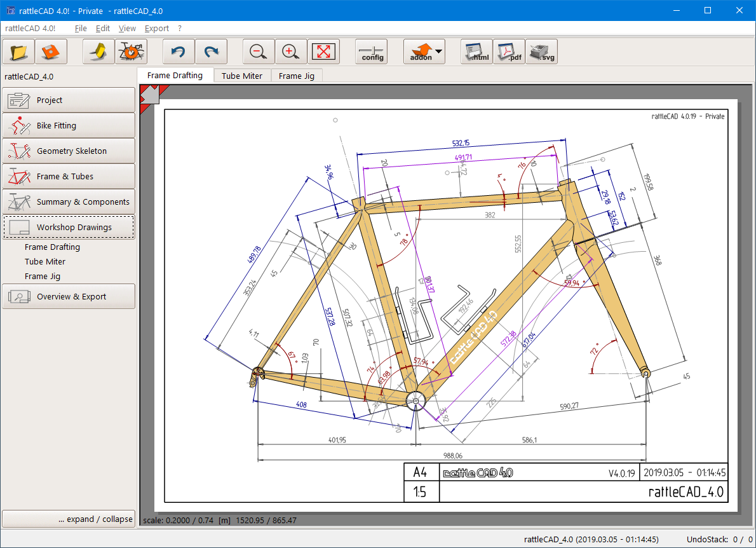This screenshot has width=756, height=548.
Task: Switch to the Frame Jig tab
Action: pyautogui.click(x=297, y=76)
